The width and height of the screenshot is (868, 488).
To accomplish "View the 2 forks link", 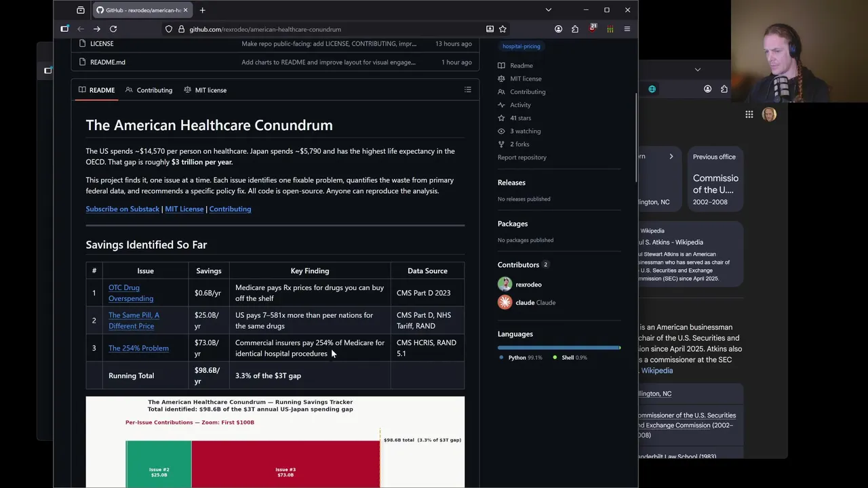I will pyautogui.click(x=513, y=144).
